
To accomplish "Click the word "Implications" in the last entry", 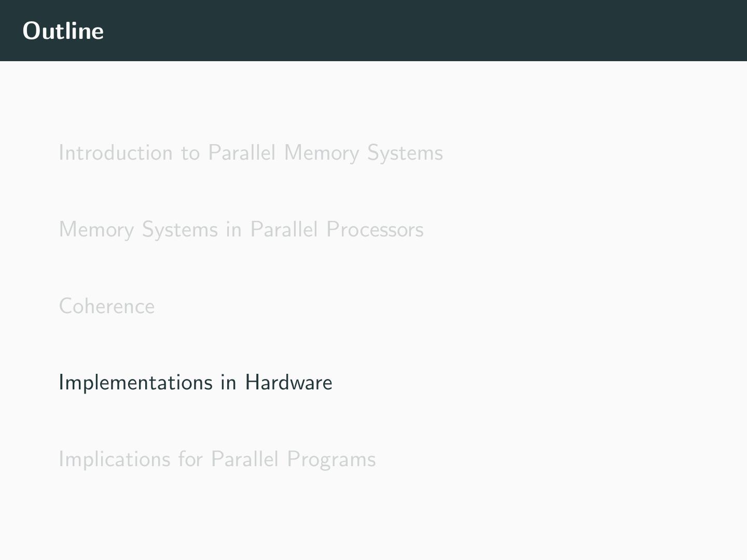I will (115, 459).
